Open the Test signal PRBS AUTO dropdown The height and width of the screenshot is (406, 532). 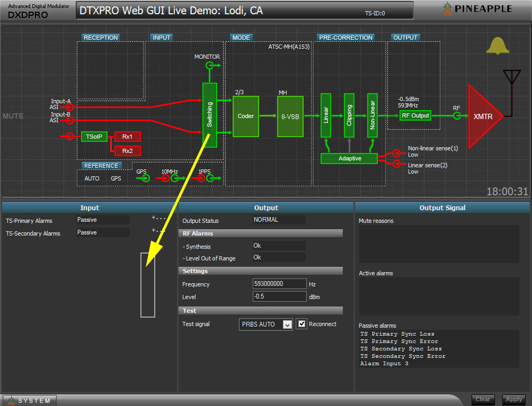(266, 324)
